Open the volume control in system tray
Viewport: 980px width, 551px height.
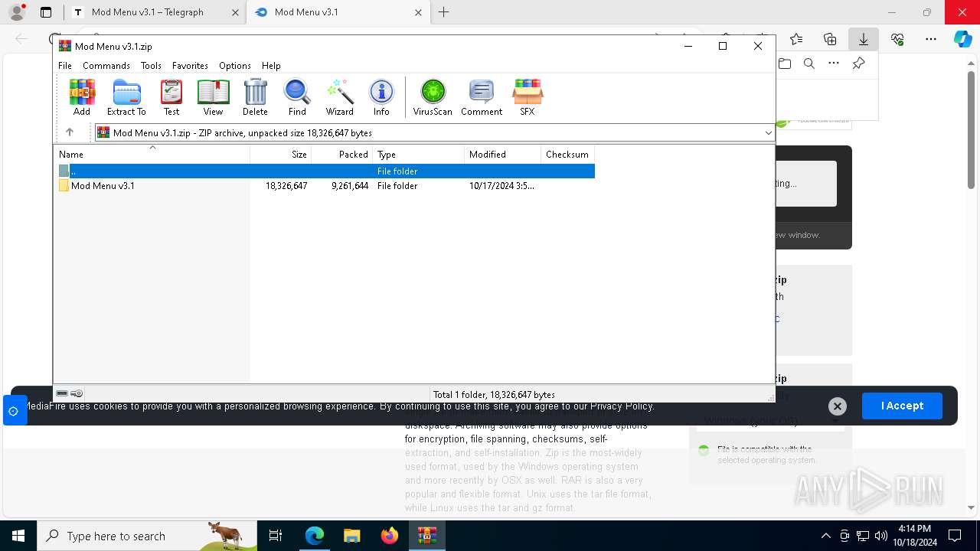880,536
